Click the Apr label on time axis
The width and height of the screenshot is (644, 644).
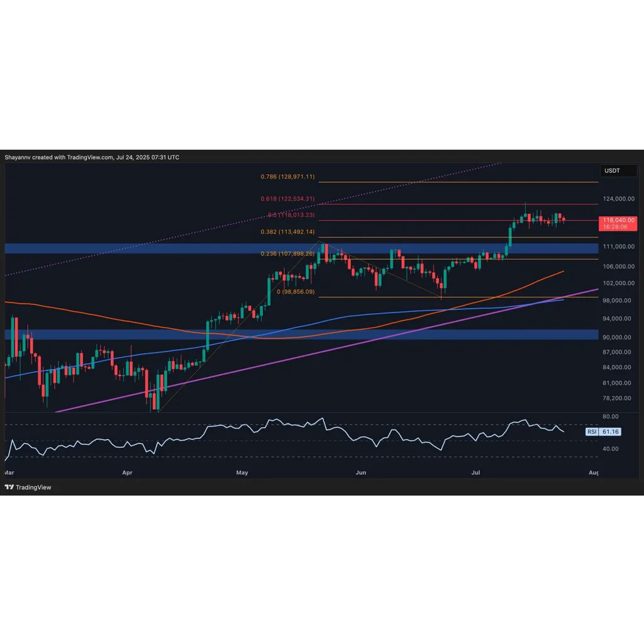point(127,473)
